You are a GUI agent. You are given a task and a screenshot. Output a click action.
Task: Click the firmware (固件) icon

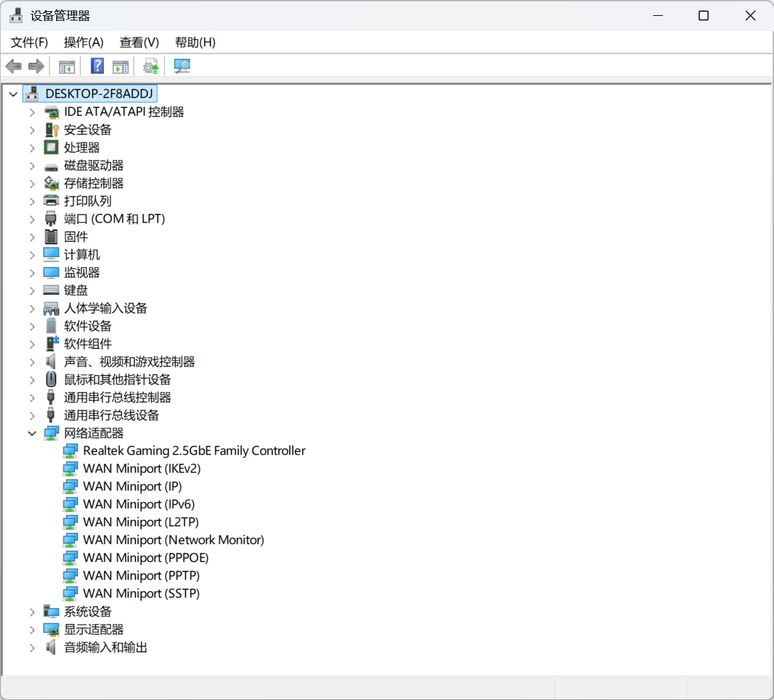coord(51,237)
